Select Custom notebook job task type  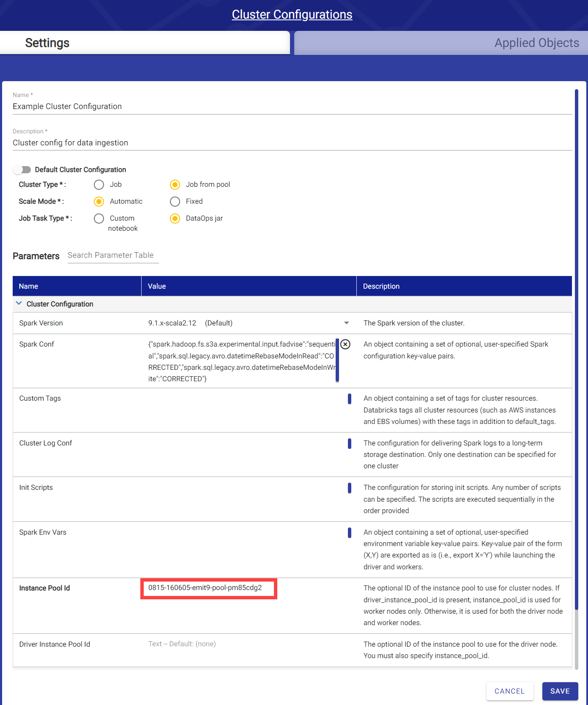point(99,219)
